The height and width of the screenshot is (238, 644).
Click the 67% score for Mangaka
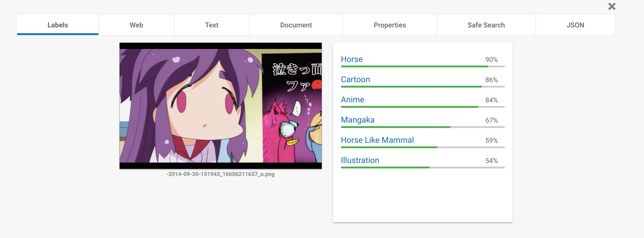491,120
